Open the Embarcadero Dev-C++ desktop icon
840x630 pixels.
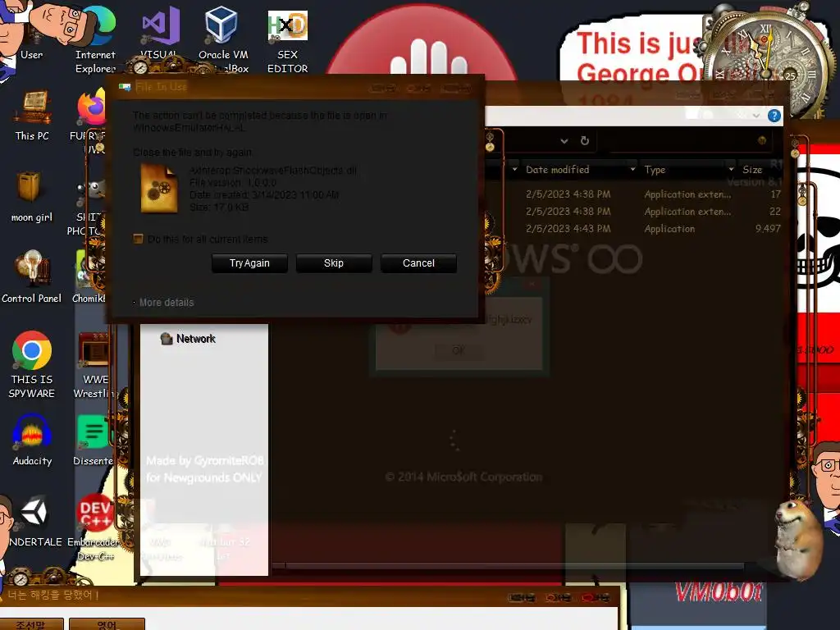94,527
